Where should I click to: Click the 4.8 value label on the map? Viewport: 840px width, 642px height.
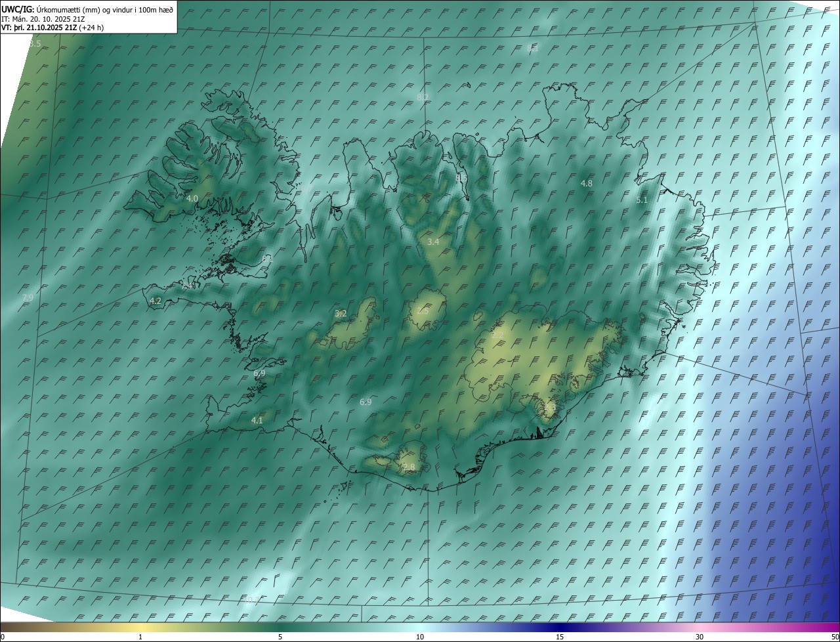click(587, 184)
